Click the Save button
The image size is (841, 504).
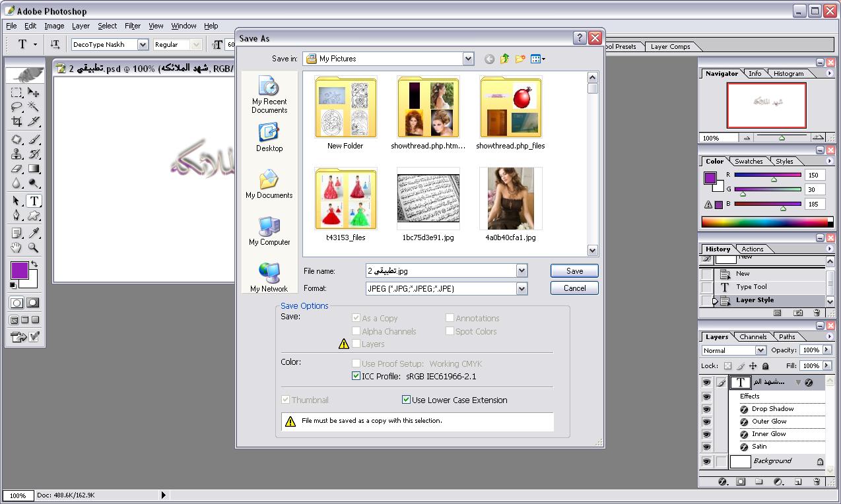pyautogui.click(x=574, y=270)
